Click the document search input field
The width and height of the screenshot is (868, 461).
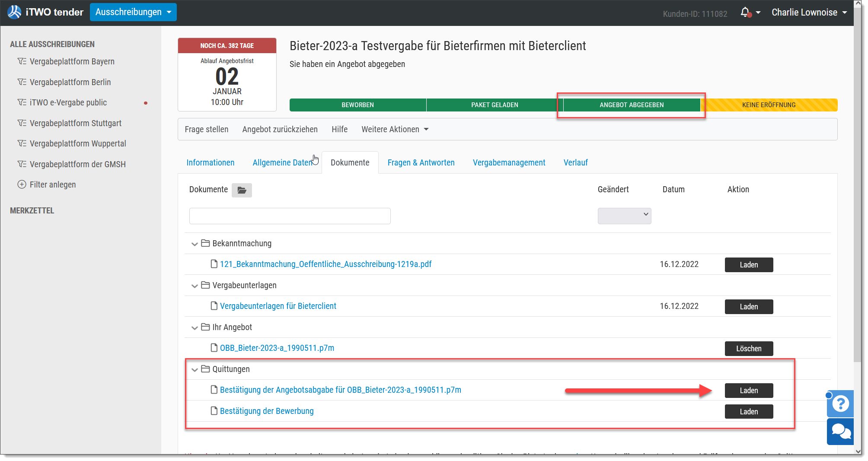(x=290, y=216)
